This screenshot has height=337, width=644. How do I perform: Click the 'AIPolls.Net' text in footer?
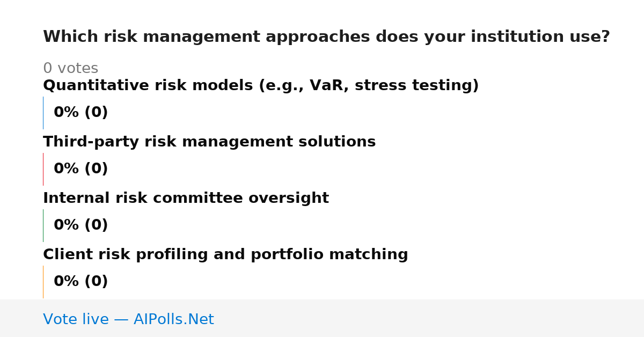point(173,320)
